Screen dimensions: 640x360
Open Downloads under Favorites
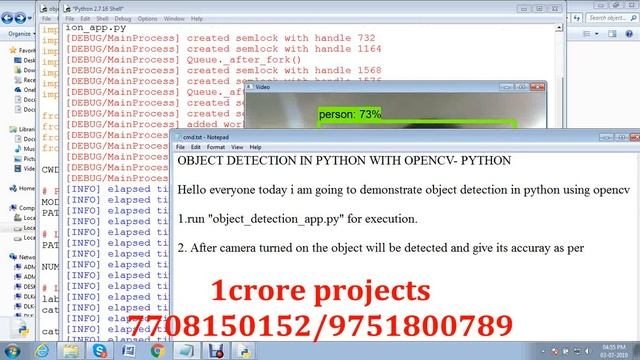pyautogui.click(x=25, y=70)
